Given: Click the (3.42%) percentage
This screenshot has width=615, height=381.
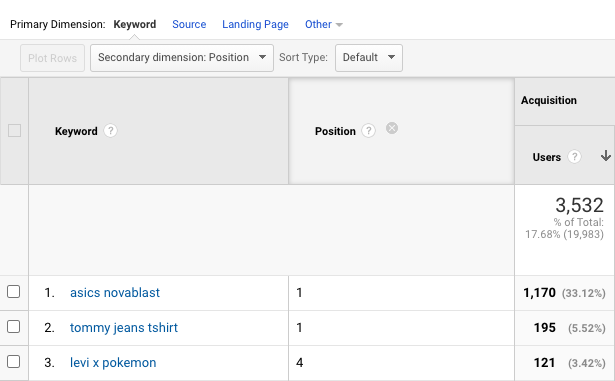Looking at the screenshot, I should pos(587,363).
